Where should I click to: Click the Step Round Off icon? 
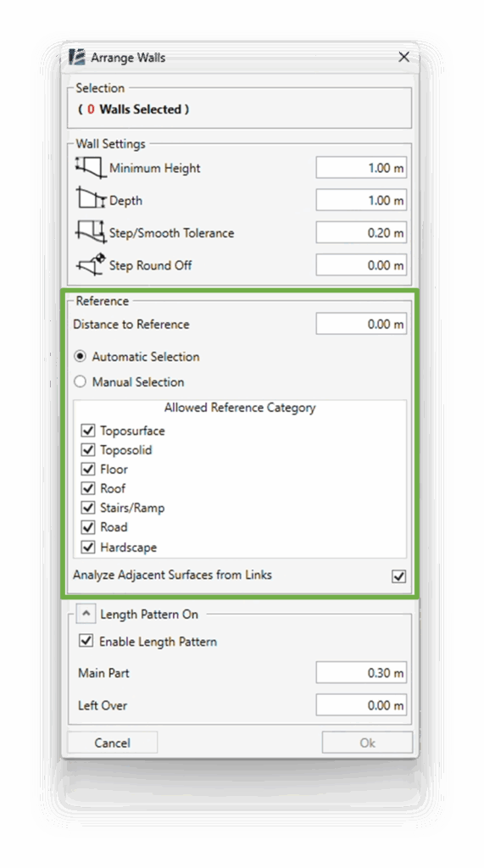(x=92, y=264)
